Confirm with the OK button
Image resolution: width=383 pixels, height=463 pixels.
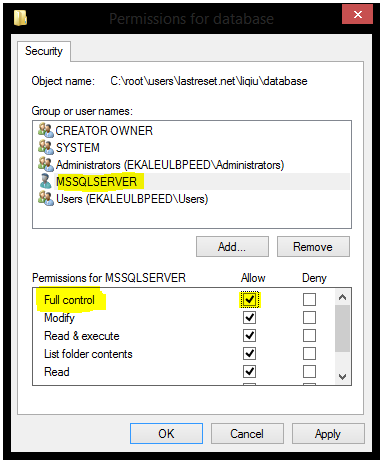(166, 434)
